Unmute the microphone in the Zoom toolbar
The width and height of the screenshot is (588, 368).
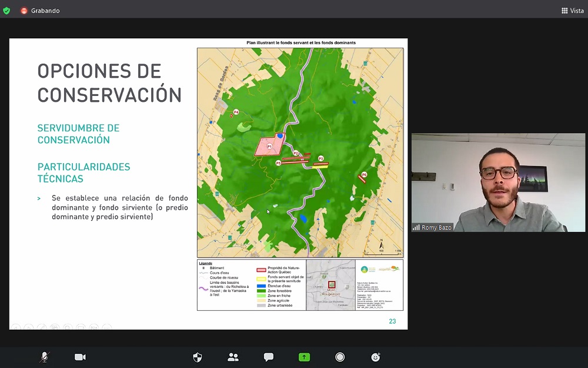point(44,357)
